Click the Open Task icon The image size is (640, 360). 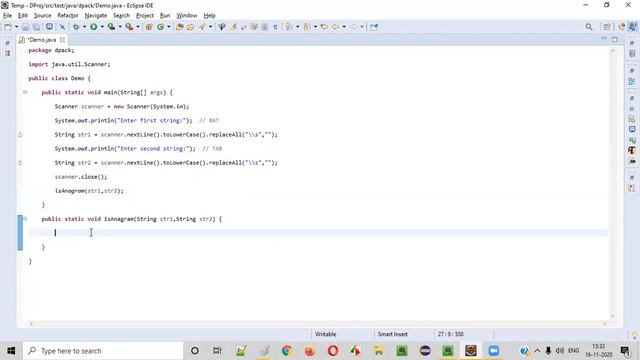click(190, 27)
